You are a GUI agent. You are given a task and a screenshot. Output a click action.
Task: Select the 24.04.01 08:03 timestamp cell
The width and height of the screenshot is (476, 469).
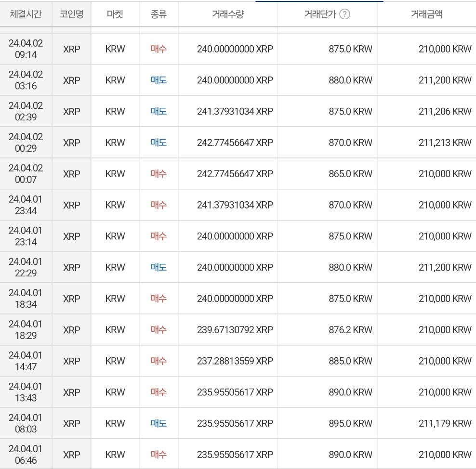point(26,423)
